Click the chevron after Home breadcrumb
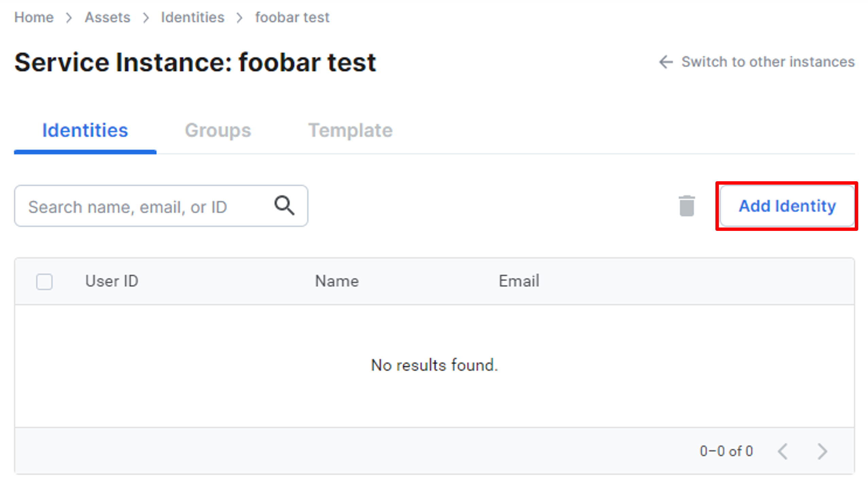The height and width of the screenshot is (490, 868). [x=69, y=17]
